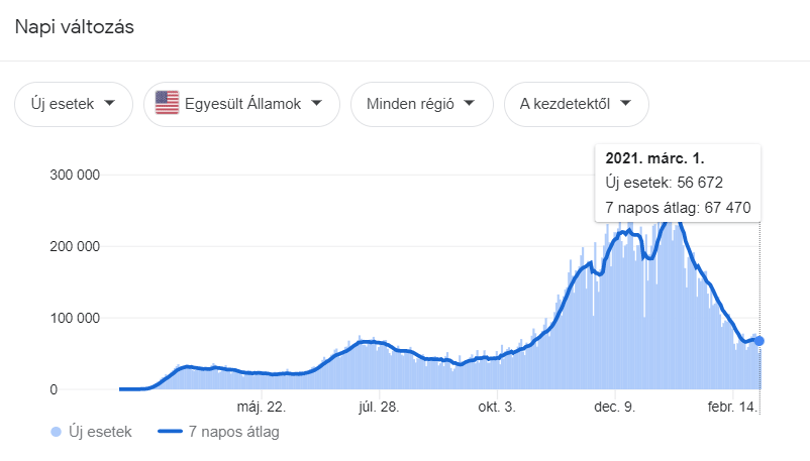The image size is (810, 461).
Task: Open the Új esetek dropdown arrow
Action: click(x=110, y=103)
